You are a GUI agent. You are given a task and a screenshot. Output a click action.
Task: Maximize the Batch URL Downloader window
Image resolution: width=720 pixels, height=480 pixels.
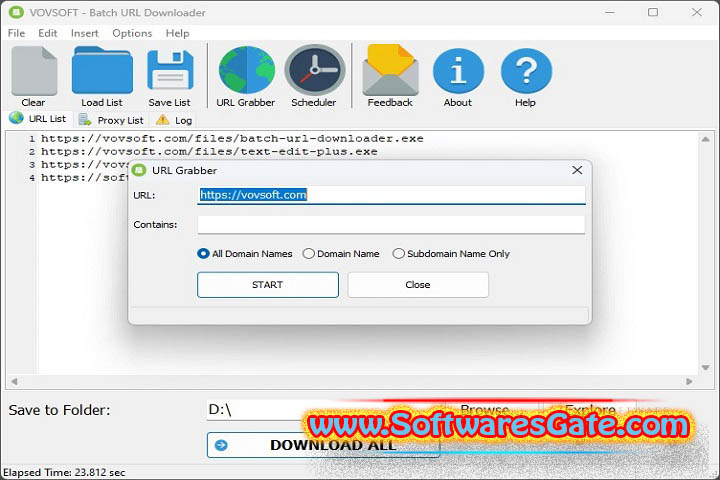[x=653, y=12]
